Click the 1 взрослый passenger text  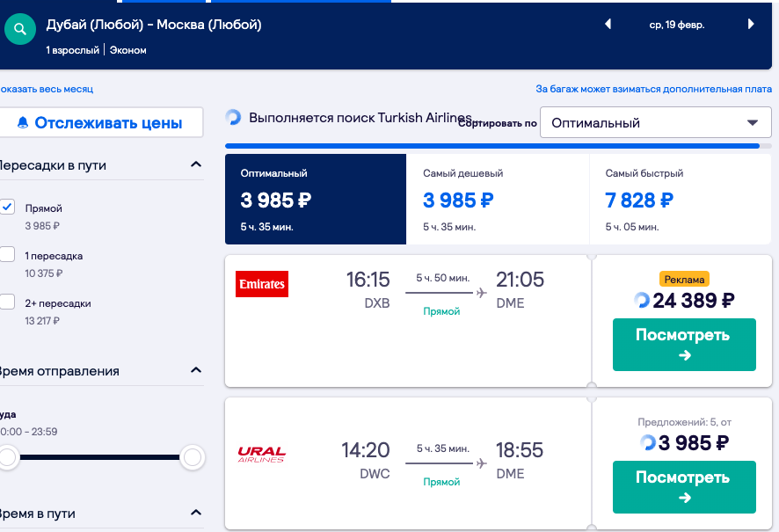(72, 50)
